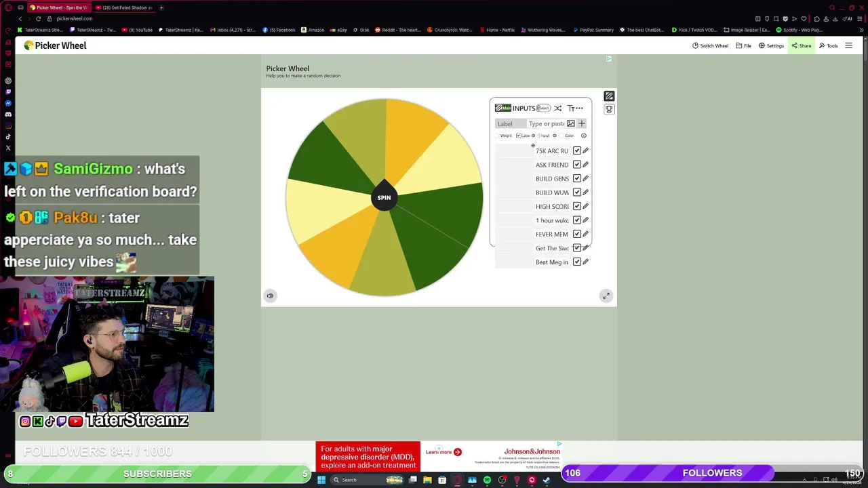The height and width of the screenshot is (488, 868).
Task: Toggle the Label checkbox
Action: point(519,136)
